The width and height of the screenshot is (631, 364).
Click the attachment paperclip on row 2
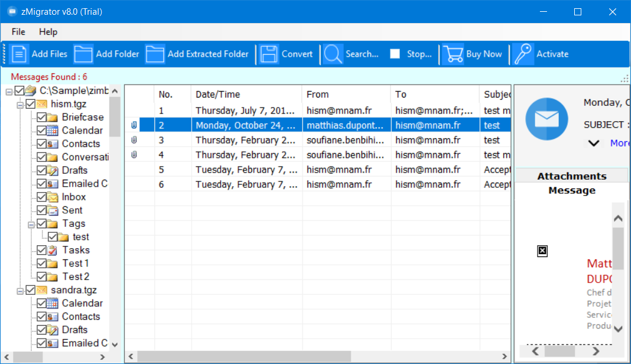tap(134, 125)
